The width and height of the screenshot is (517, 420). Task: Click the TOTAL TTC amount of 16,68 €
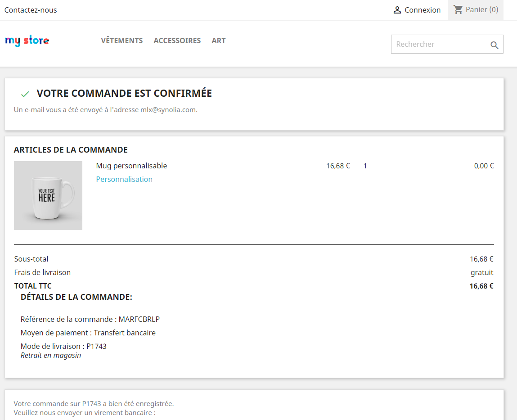(x=481, y=285)
